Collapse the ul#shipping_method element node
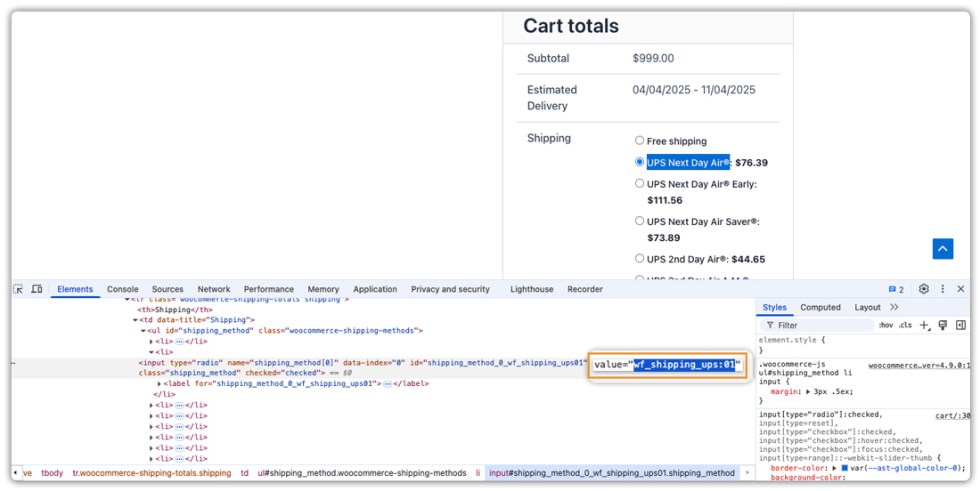This screenshot has width=980, height=491. [x=144, y=330]
